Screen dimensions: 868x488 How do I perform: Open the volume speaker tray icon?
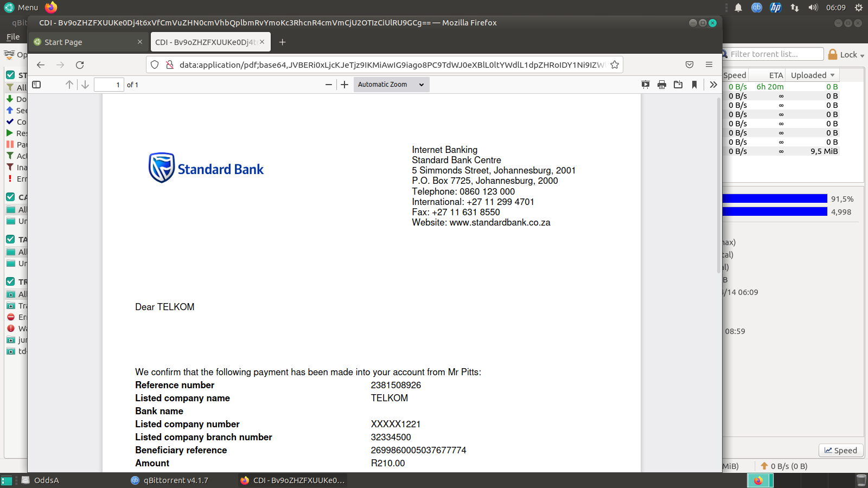pyautogui.click(x=813, y=8)
